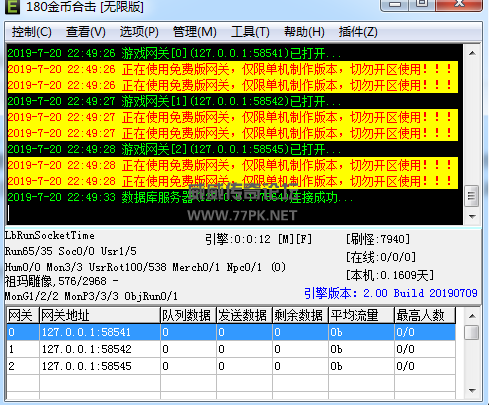Screen dimensions: 489x405
Task: Open the 管理(M) menu
Action: (195, 32)
